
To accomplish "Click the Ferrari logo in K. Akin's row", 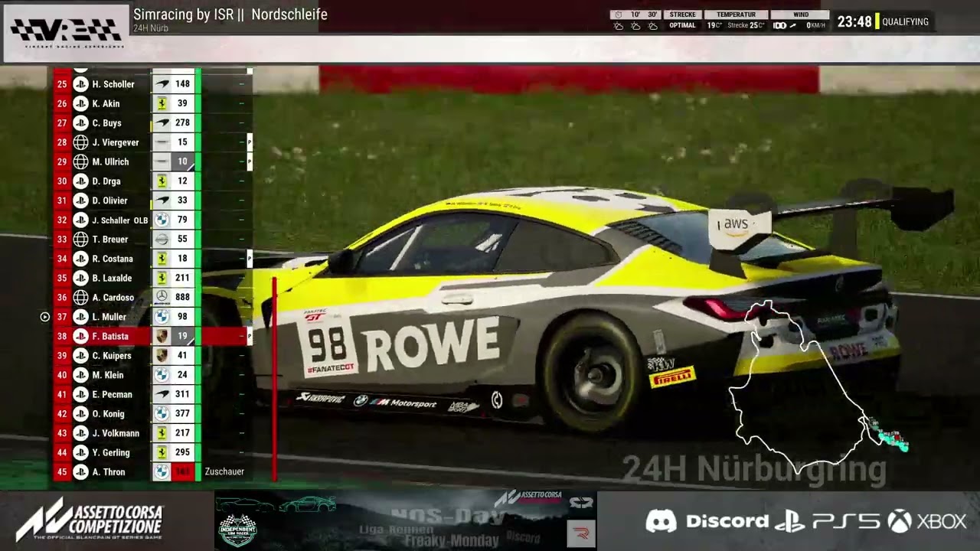I will click(162, 103).
